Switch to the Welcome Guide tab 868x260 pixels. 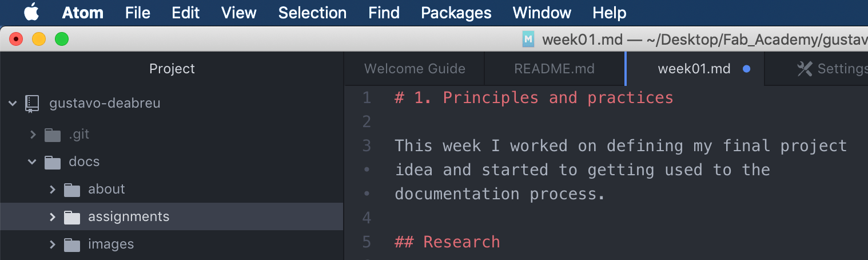pyautogui.click(x=415, y=69)
